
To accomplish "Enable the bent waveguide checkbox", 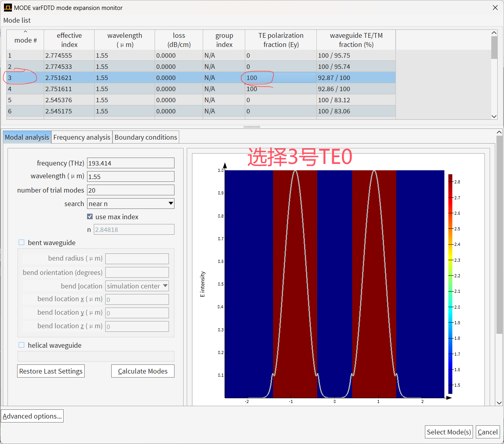I will [21, 243].
